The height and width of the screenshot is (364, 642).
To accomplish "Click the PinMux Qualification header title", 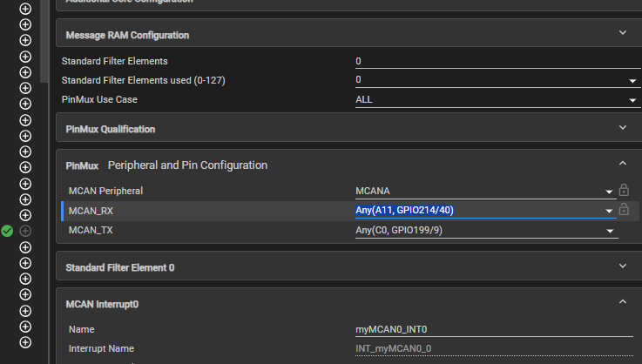I will pyautogui.click(x=110, y=130).
